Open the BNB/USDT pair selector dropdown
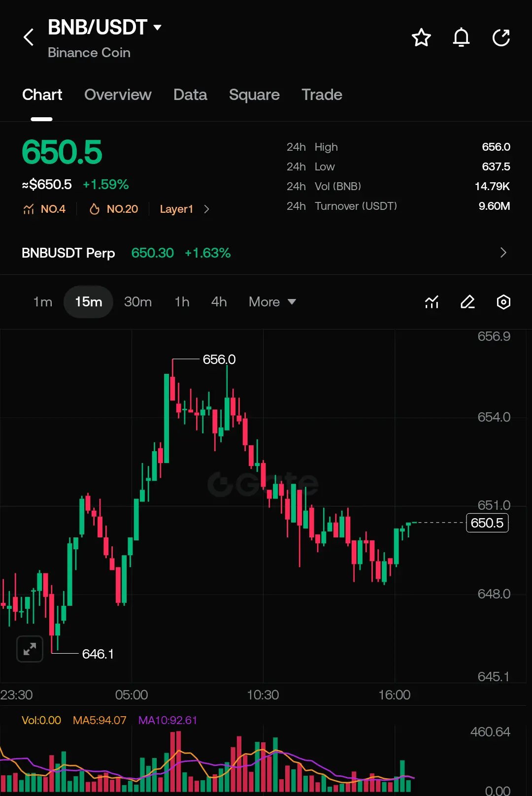 pos(158,28)
